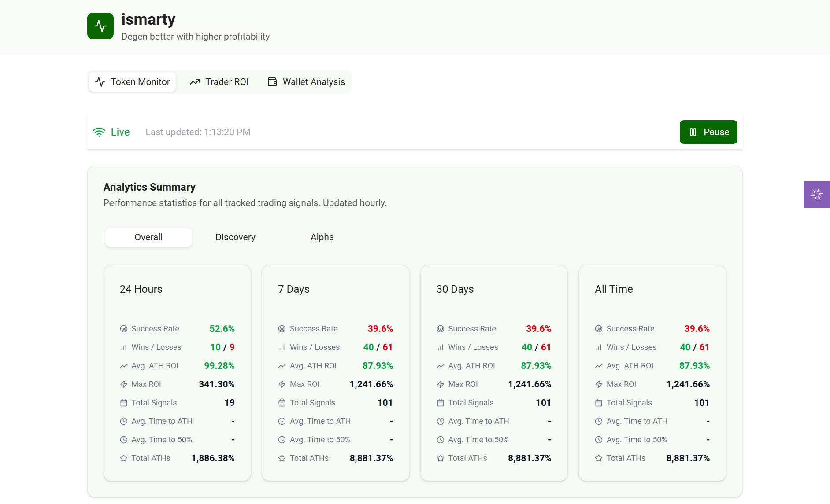Click 40 / 61 wins losses in All Time card

point(695,347)
